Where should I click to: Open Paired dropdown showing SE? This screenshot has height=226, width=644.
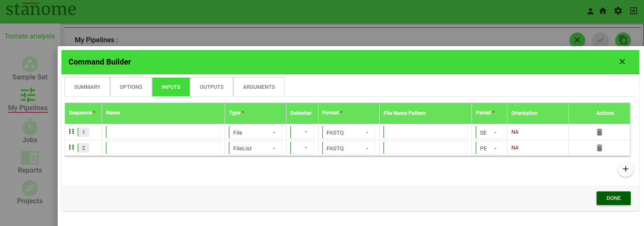point(489,132)
